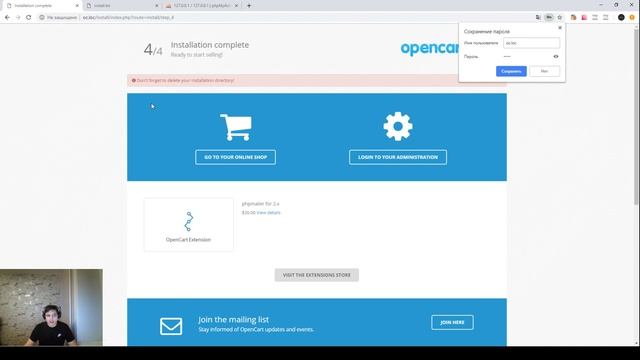Decline saving password with Нет button
This screenshot has width=640, height=360.
[544, 71]
